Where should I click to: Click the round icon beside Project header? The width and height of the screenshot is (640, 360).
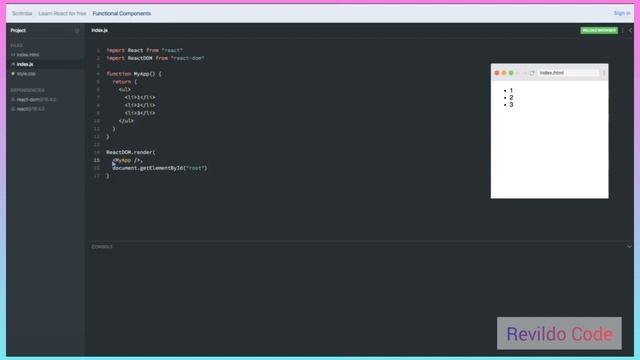pyautogui.click(x=77, y=31)
